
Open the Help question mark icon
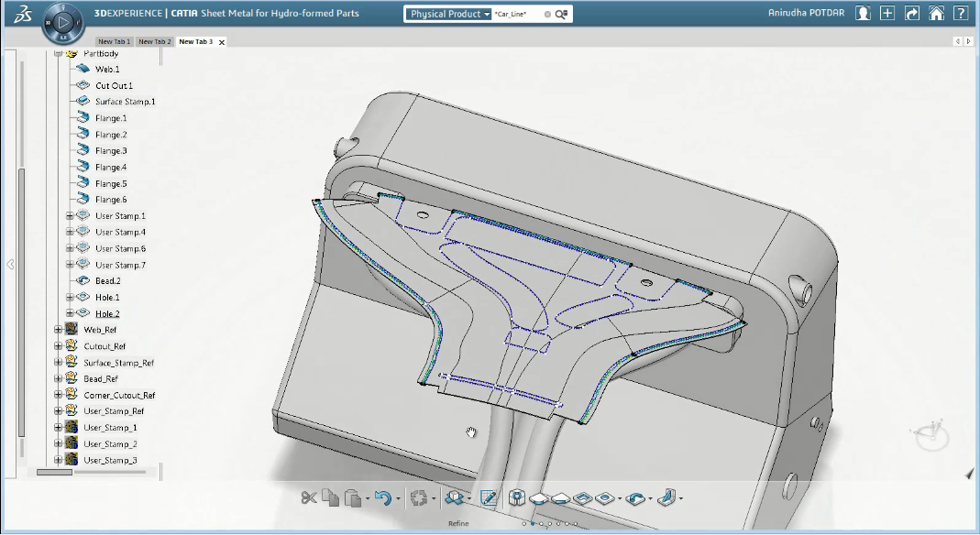pyautogui.click(x=961, y=13)
